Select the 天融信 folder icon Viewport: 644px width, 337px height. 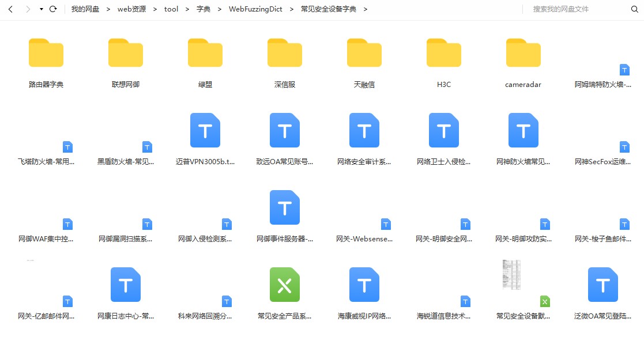(364, 52)
